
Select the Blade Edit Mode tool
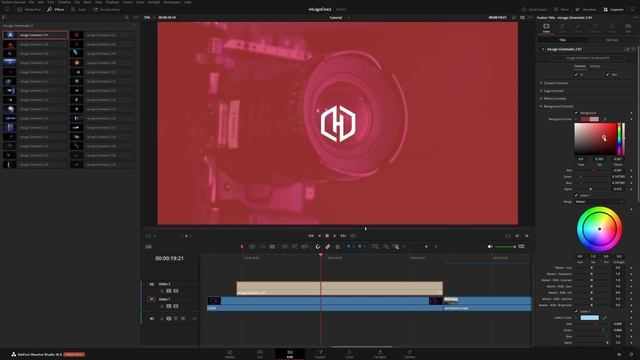(x=272, y=247)
